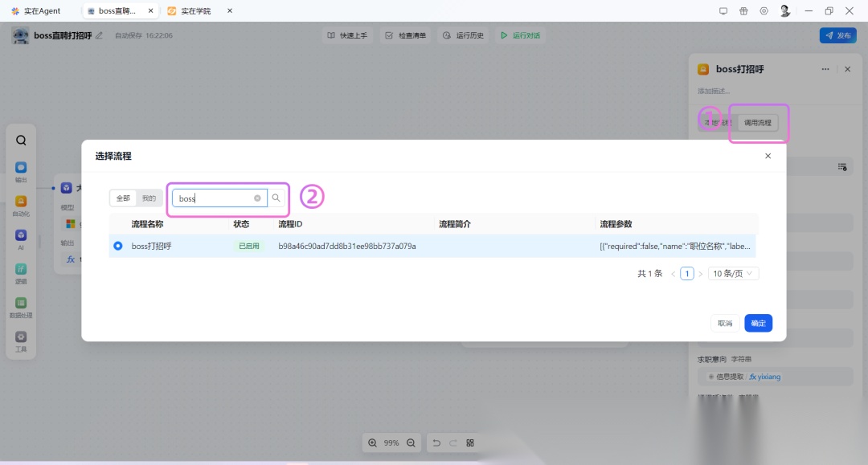Close the boss直聘 tab

click(150, 11)
